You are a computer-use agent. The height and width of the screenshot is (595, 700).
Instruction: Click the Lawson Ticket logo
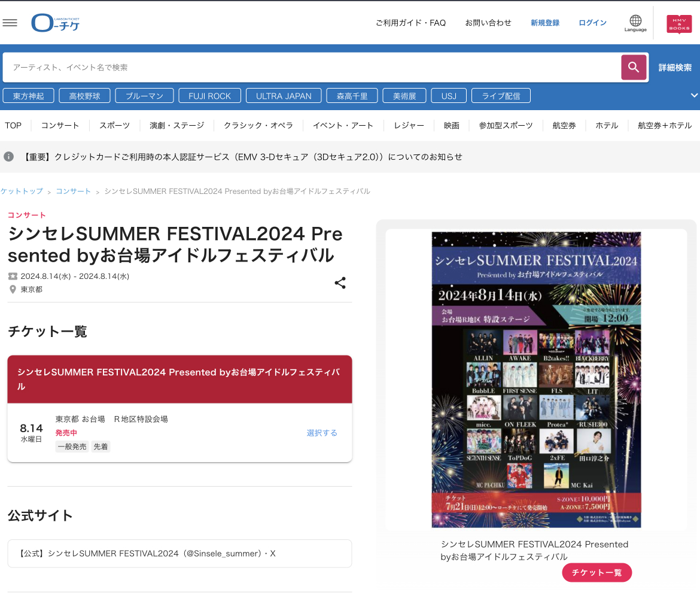pyautogui.click(x=55, y=23)
